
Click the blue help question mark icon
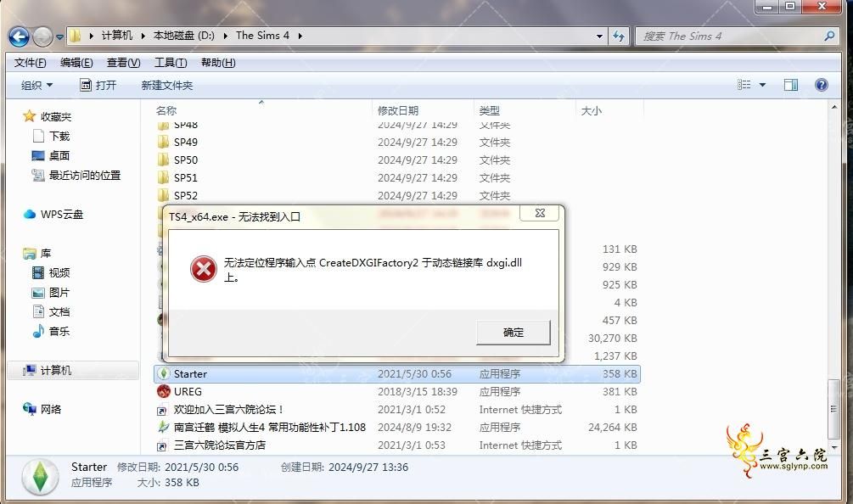822,84
